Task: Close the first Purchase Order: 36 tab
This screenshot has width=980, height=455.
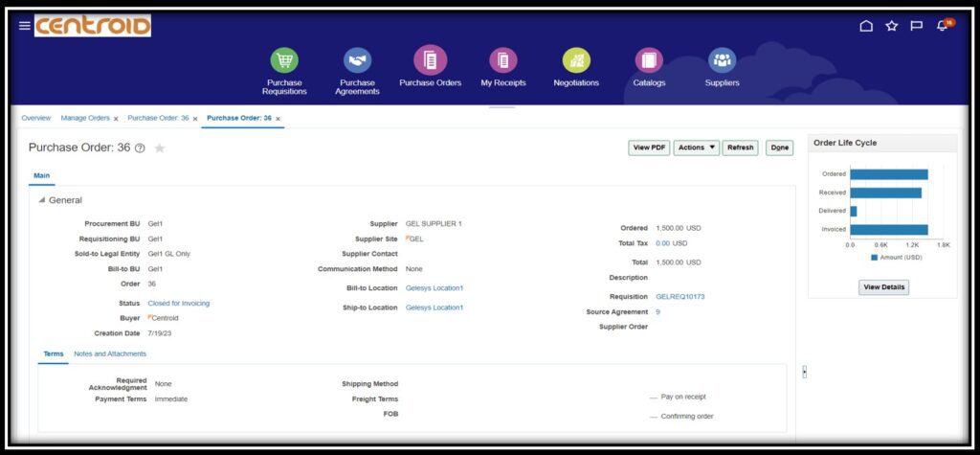Action: point(195,118)
